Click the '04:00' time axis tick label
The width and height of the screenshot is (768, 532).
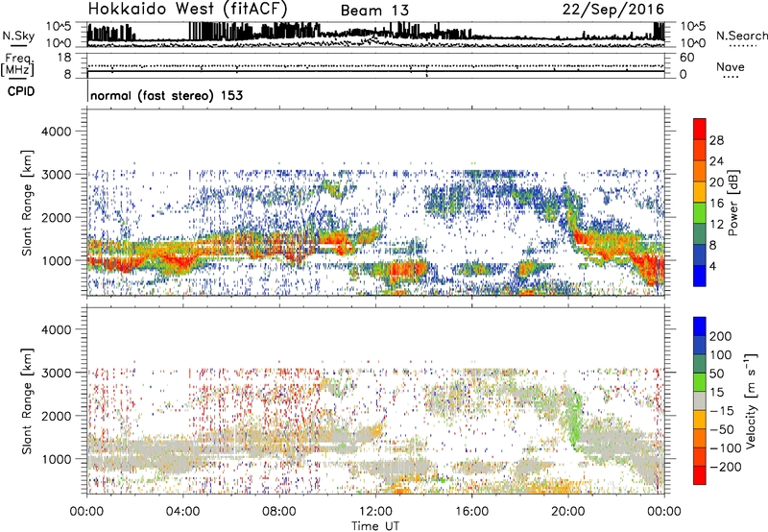point(182,512)
